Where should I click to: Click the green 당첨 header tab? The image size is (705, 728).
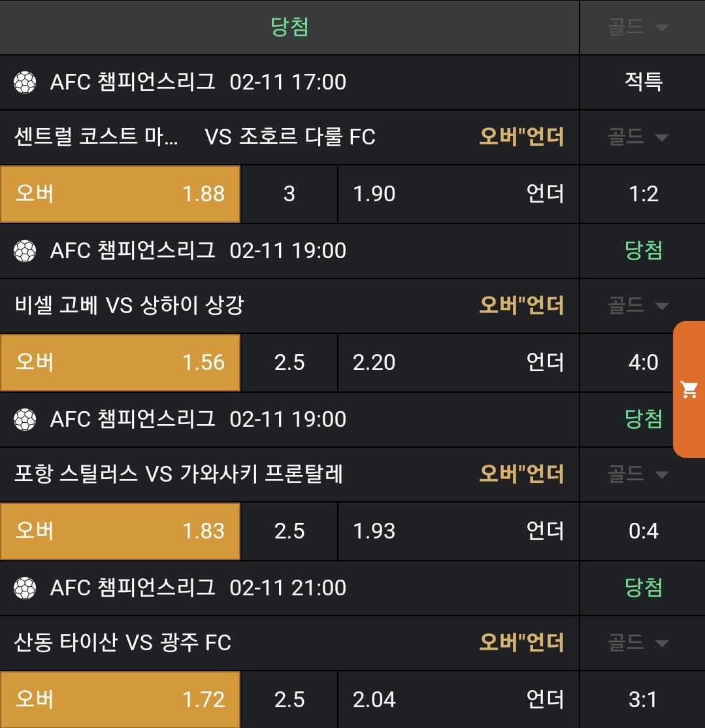point(289,27)
